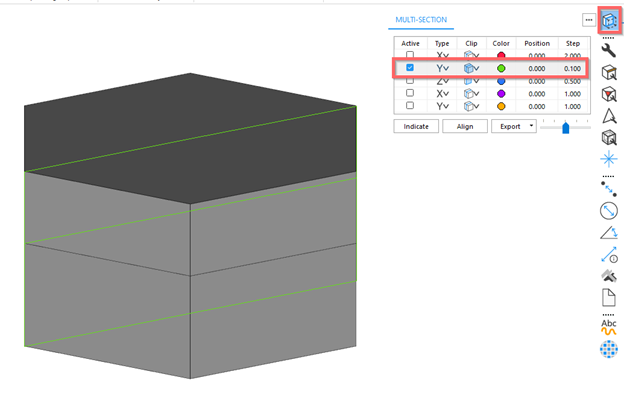The width and height of the screenshot is (624, 410).
Task: Select the blue snowflake star icon
Action: tap(608, 159)
